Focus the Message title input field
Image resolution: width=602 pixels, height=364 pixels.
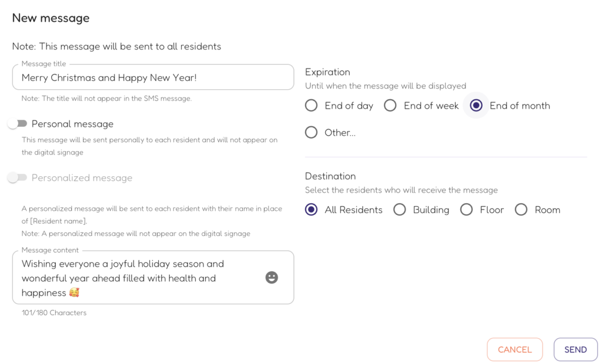(x=153, y=77)
